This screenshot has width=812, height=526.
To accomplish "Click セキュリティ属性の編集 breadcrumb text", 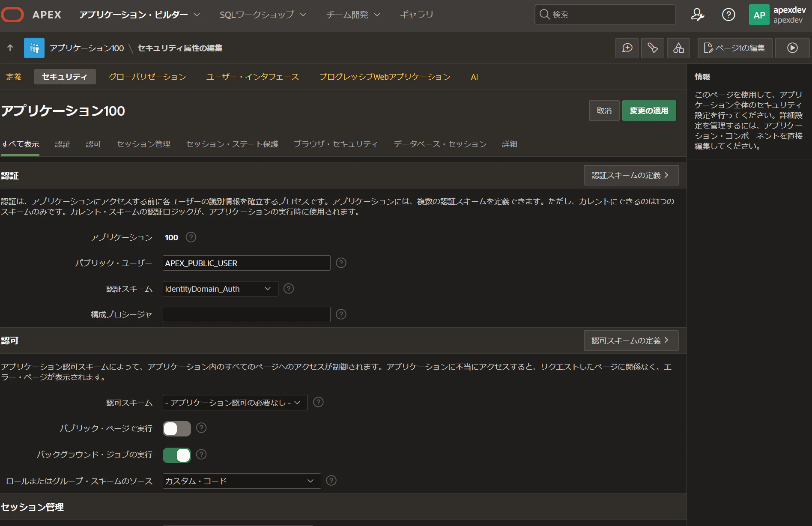I will click(x=180, y=48).
